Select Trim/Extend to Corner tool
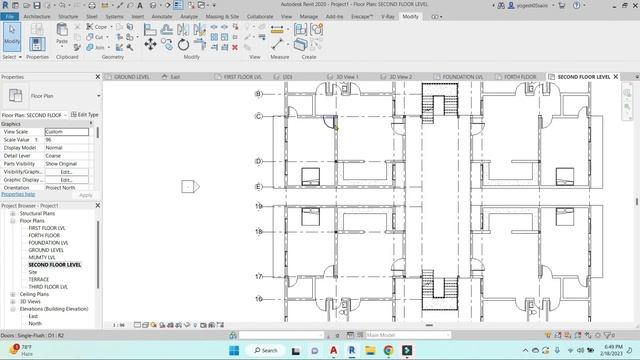Viewport: 640px width, 360px height. 200,44
